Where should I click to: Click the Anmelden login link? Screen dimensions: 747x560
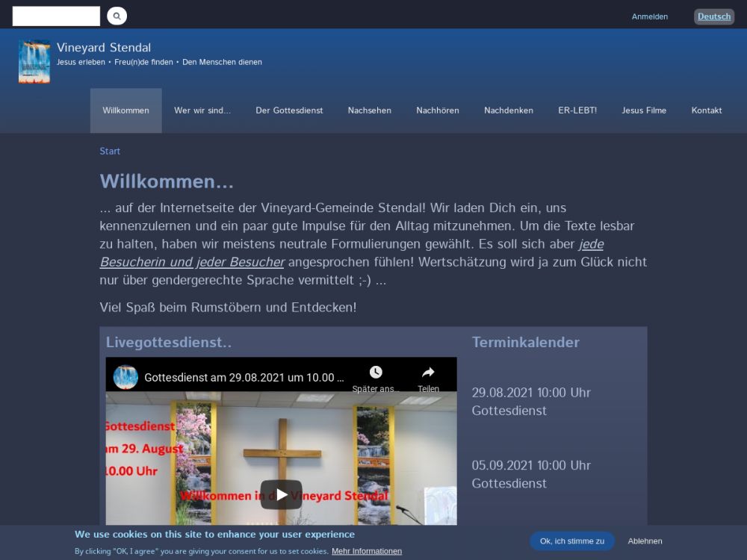click(x=650, y=16)
